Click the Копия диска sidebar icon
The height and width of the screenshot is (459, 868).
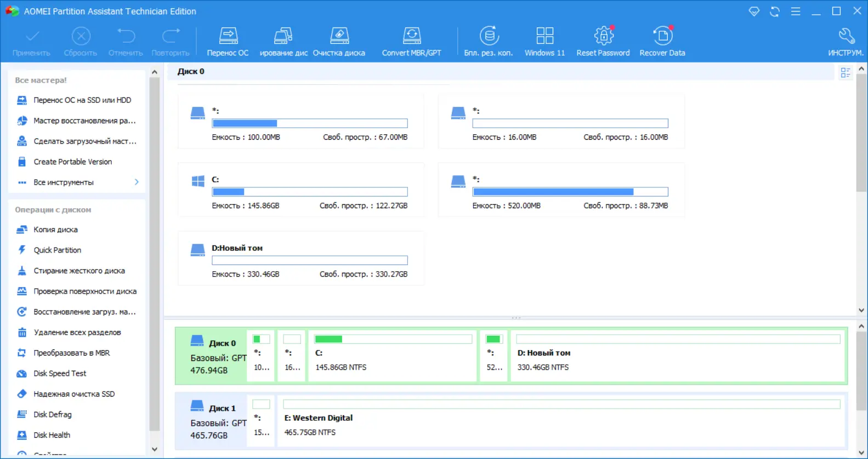point(22,229)
